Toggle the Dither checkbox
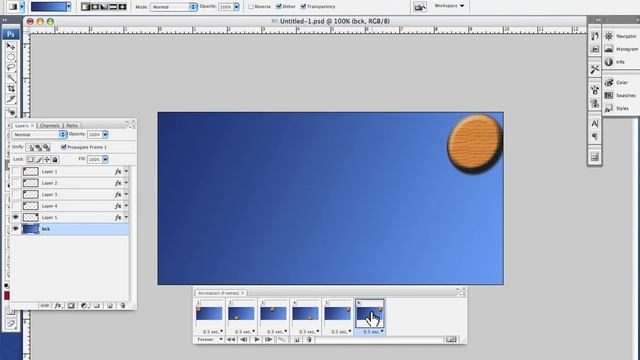This screenshot has height=360, width=640. point(279,7)
